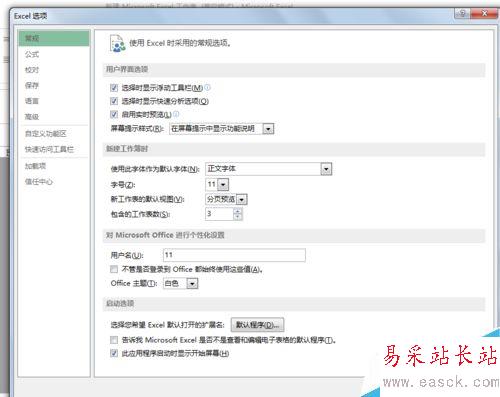
Task: Increase 包含的工作表数 with up arrow
Action: (237, 211)
